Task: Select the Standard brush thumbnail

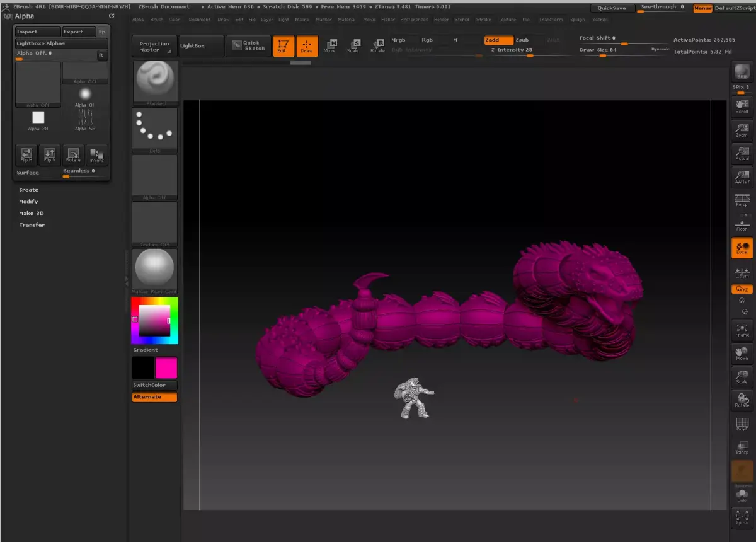Action: 156,83
